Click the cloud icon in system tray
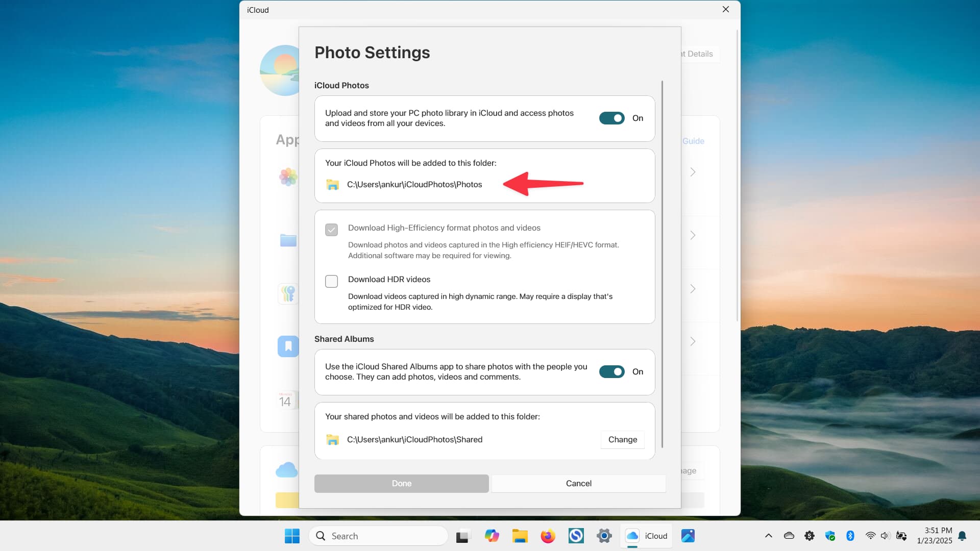The height and width of the screenshot is (551, 980). tap(789, 536)
